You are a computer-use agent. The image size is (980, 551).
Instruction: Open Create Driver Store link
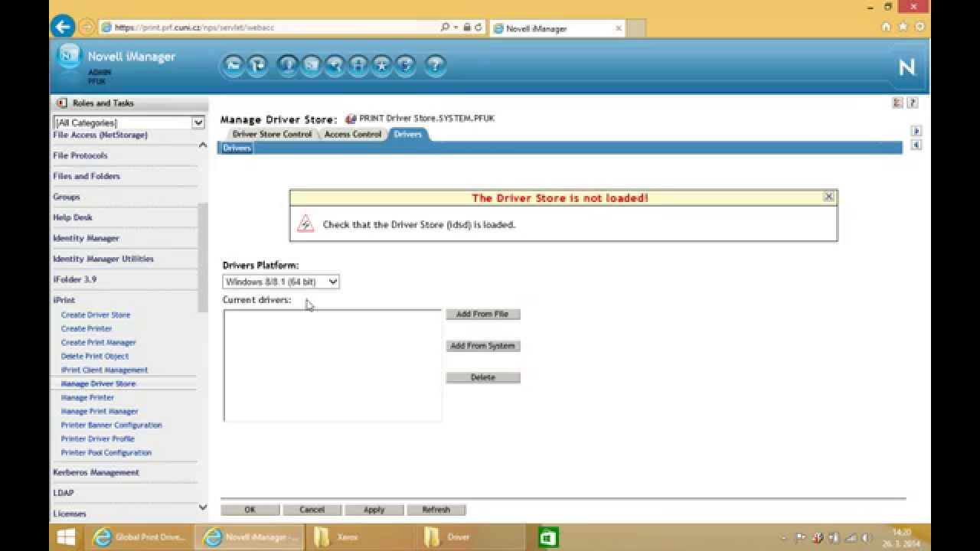click(96, 315)
